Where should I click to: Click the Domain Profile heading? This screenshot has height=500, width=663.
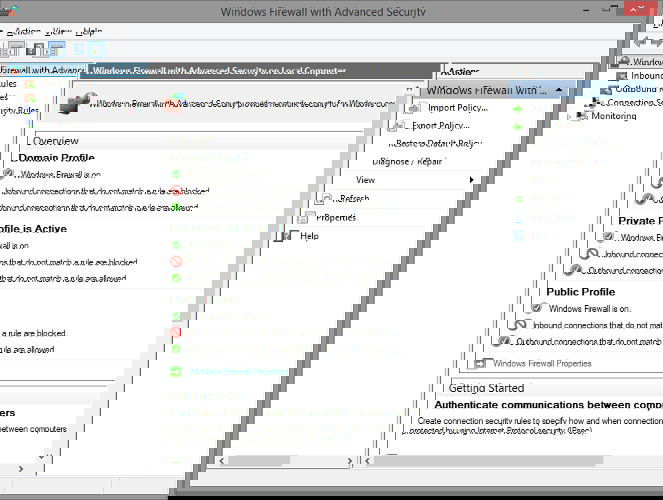[x=57, y=158]
